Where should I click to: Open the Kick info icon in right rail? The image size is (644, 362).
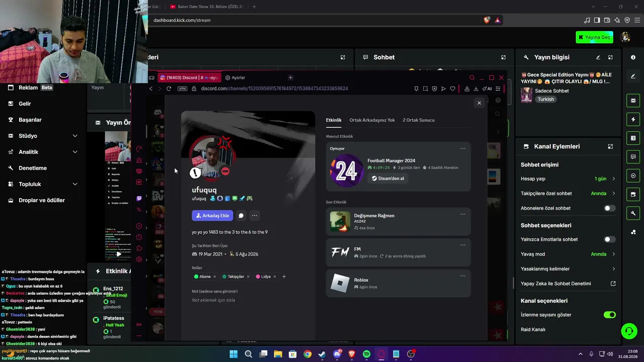click(x=633, y=57)
